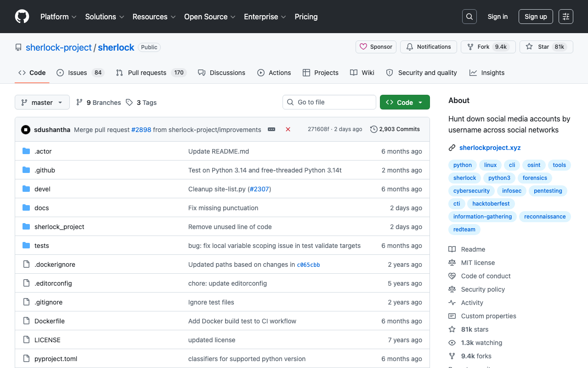Image resolution: width=588 pixels, height=368 pixels.
Task: Click the pyproject.toml file icon
Action: 26,359
